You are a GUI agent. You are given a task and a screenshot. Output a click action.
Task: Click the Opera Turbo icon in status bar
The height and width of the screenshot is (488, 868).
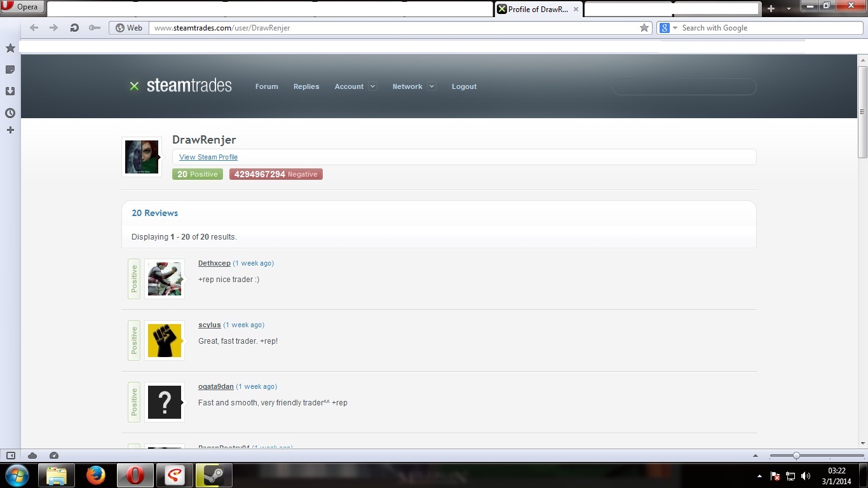(x=54, y=456)
